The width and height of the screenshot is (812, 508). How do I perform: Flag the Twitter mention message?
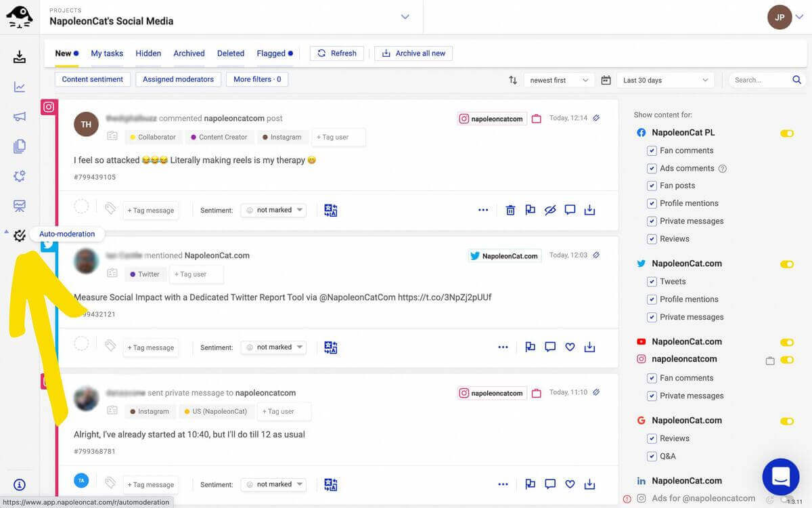531,347
